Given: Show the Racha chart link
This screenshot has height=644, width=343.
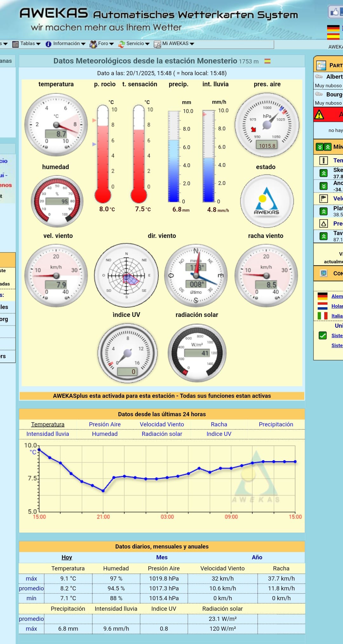Looking at the screenshot, I should coord(219,424).
